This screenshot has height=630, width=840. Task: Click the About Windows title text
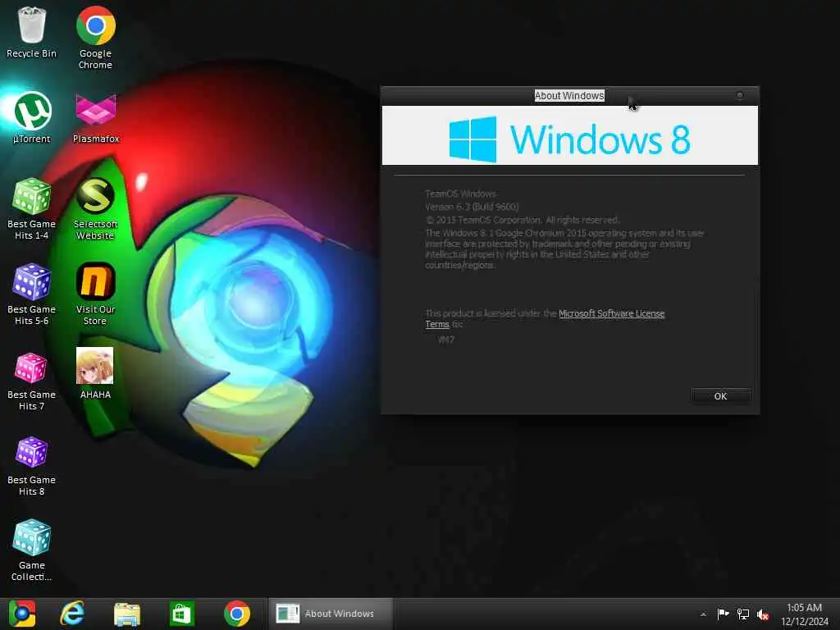tap(569, 95)
